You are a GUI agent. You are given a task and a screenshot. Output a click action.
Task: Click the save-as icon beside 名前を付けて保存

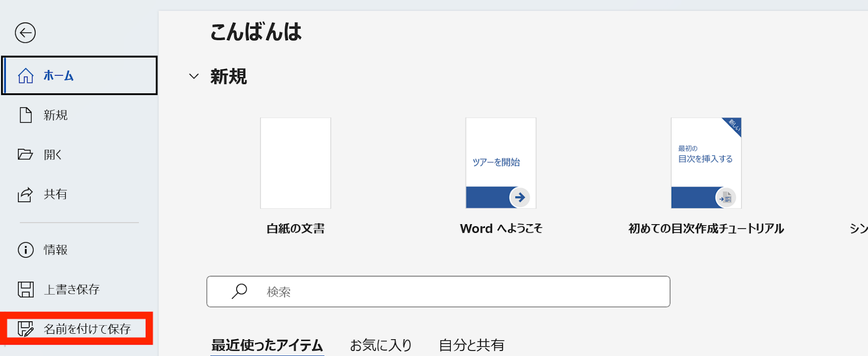25,329
